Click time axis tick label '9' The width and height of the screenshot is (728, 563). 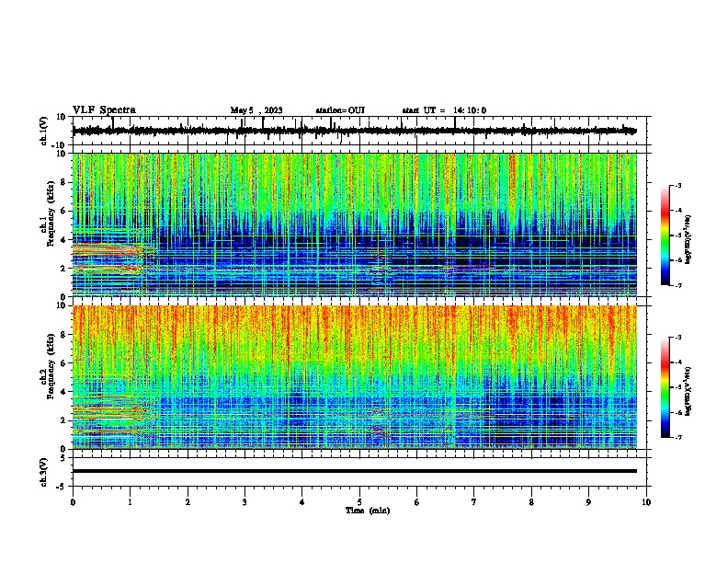[x=588, y=502]
